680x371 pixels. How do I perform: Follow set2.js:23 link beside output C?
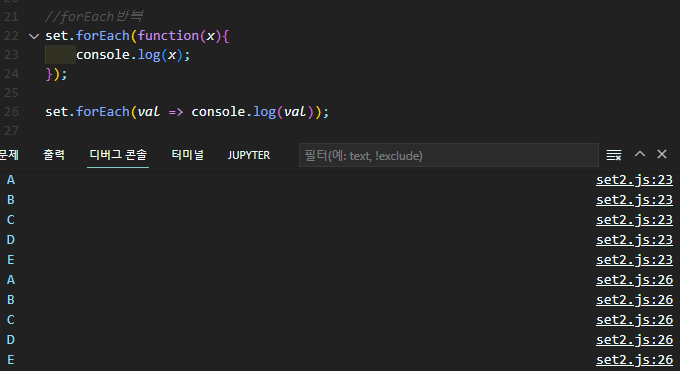634,220
